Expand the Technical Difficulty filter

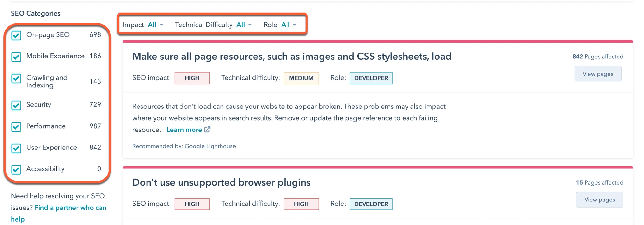pyautogui.click(x=244, y=25)
